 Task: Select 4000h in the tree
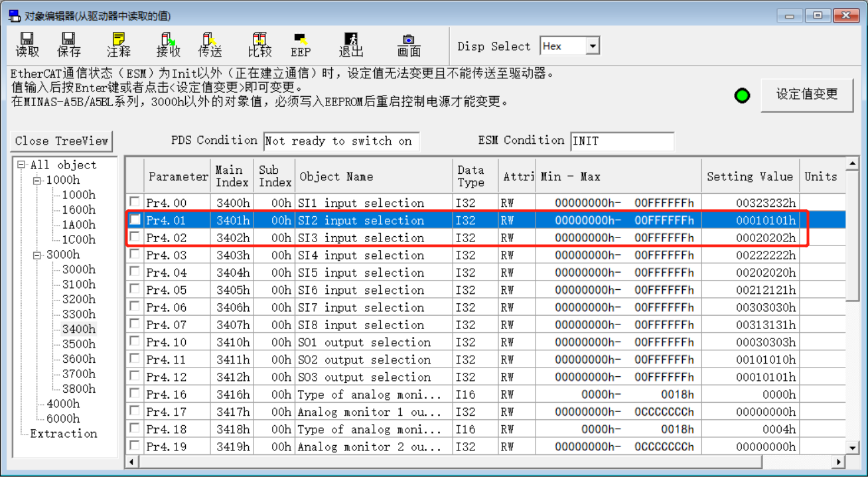click(x=62, y=403)
